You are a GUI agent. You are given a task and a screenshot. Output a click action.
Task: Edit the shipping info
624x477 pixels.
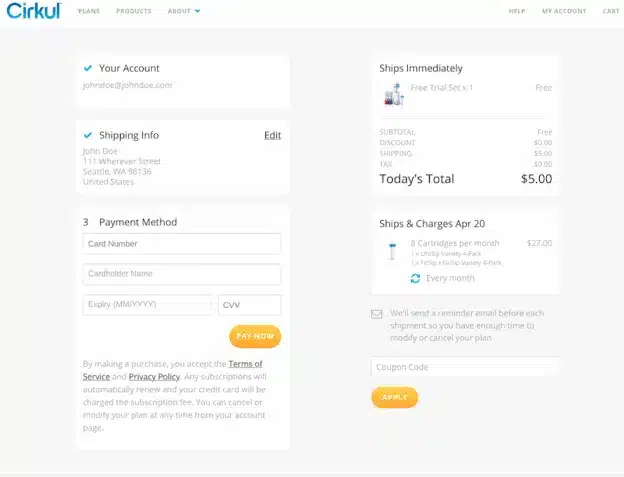(272, 135)
